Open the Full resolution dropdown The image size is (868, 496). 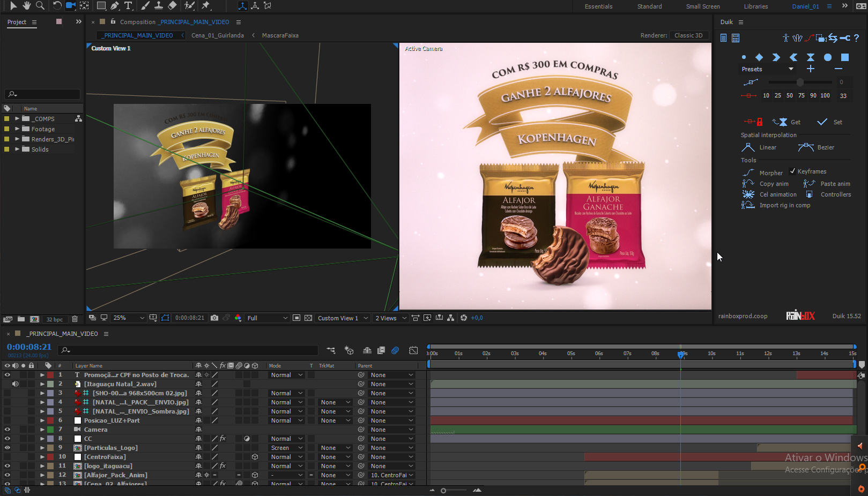tap(267, 318)
